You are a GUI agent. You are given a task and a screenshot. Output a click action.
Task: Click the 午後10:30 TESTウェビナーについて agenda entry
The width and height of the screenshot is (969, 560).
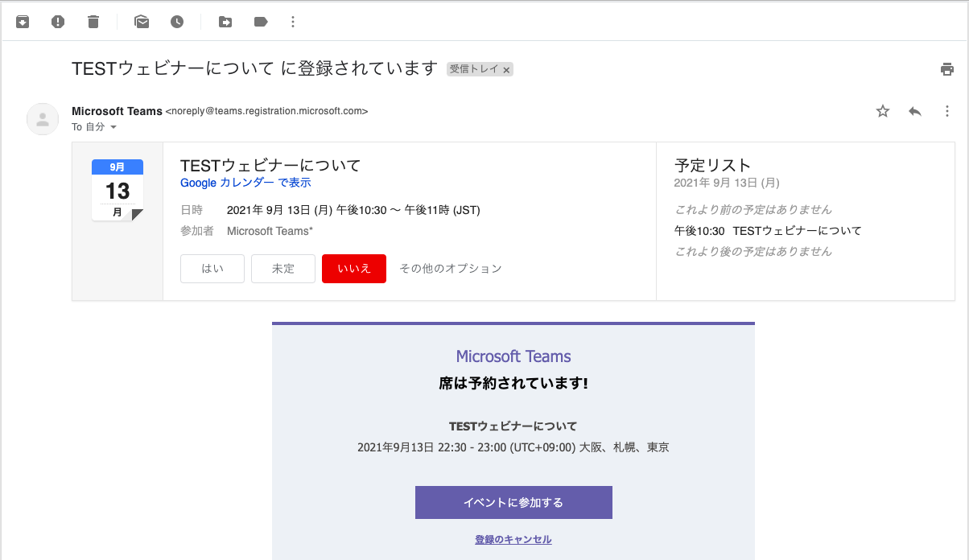pos(768,231)
